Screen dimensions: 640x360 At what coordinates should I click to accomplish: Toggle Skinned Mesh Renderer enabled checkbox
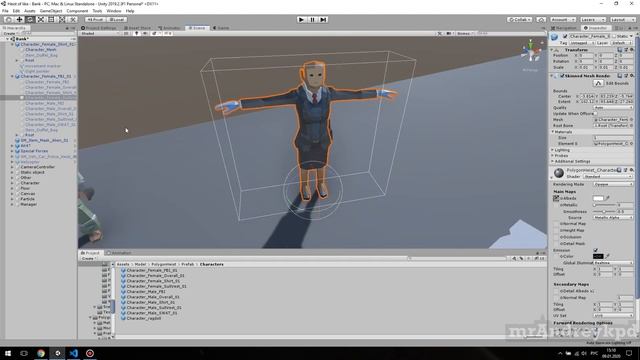(x=562, y=76)
